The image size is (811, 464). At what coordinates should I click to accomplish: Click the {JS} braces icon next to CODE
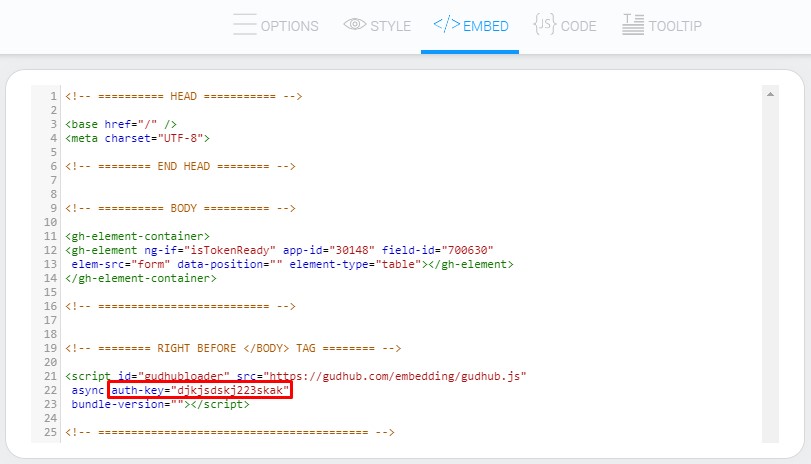545,25
